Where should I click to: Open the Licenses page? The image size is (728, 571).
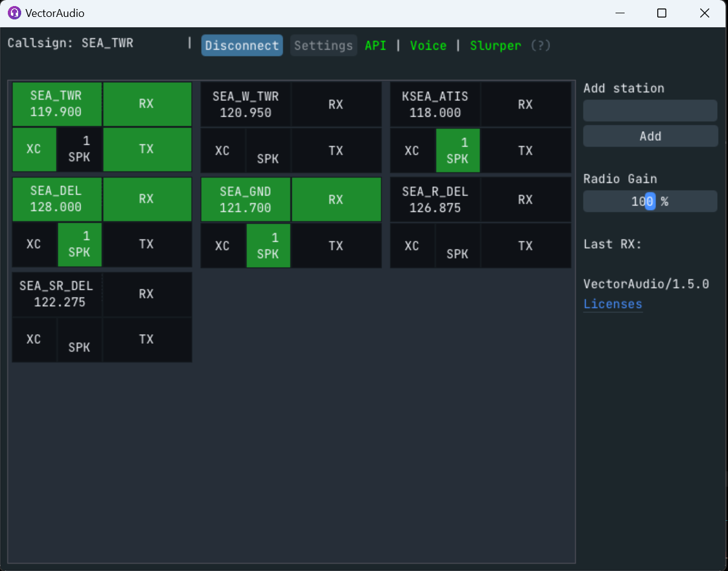click(613, 304)
